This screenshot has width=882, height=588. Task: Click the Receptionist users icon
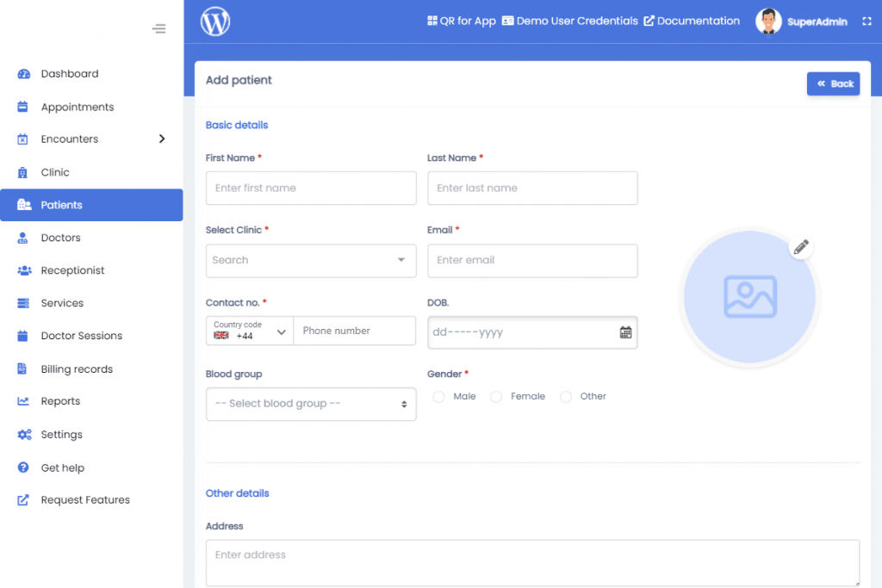(x=24, y=270)
